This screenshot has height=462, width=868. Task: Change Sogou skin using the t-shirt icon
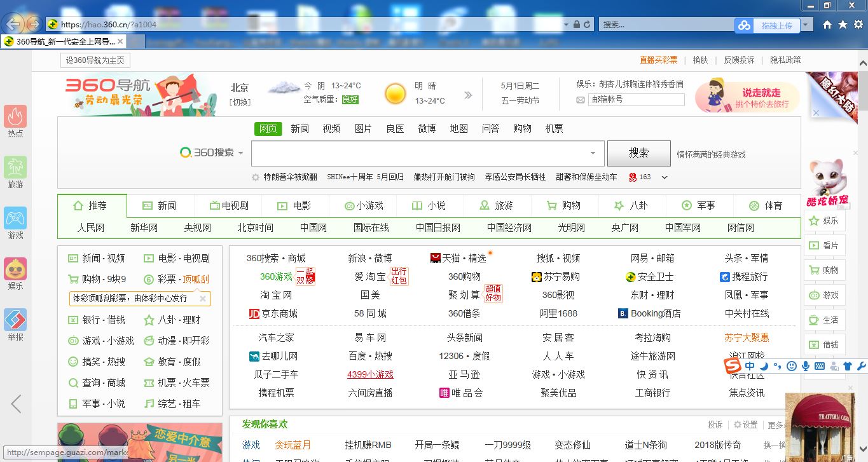tap(848, 367)
